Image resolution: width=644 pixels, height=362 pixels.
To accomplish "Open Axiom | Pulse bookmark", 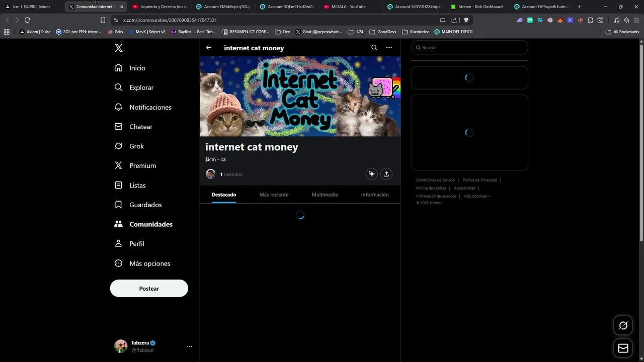I will 35,32.
